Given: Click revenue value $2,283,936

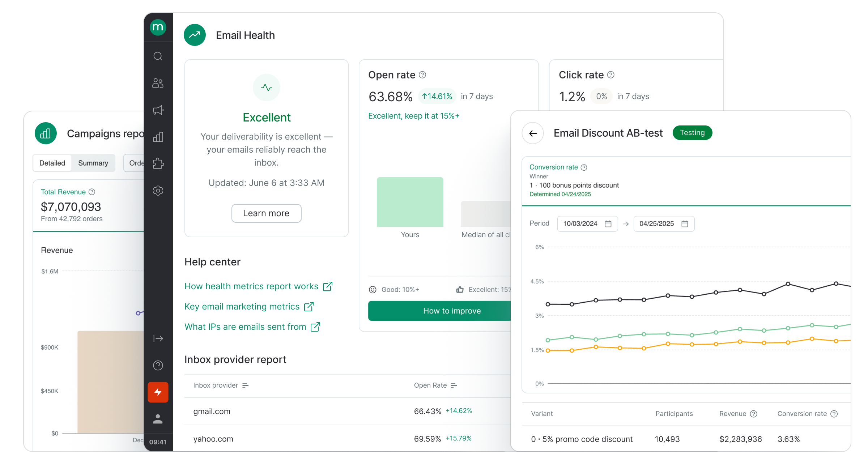Looking at the screenshot, I should [x=741, y=439].
